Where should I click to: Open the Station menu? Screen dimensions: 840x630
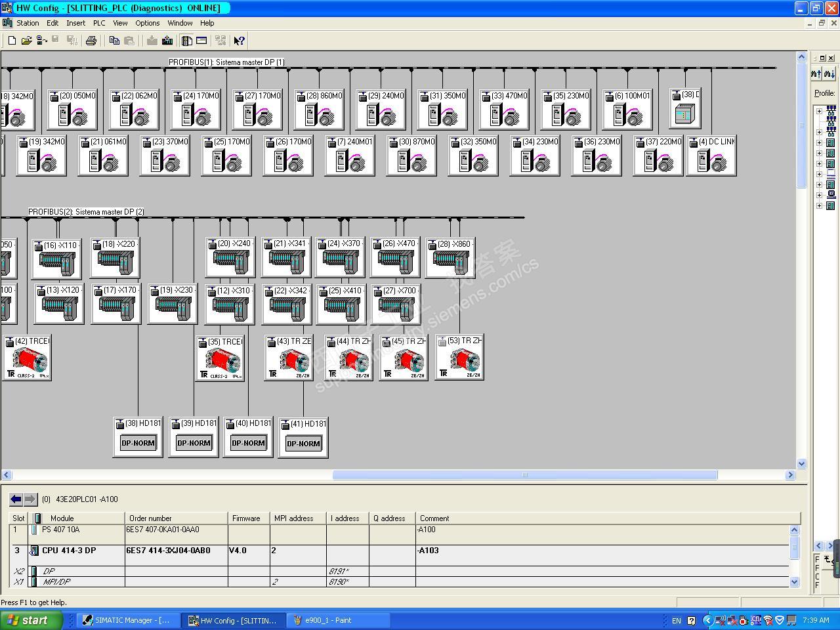click(x=28, y=23)
